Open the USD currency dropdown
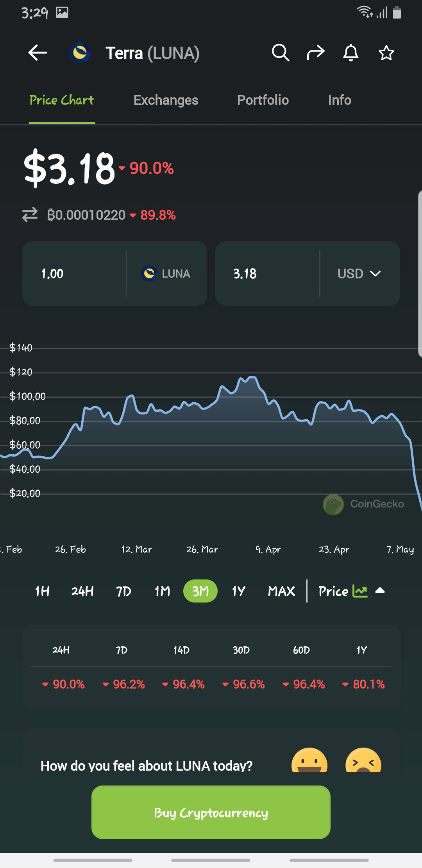Screen dimensions: 422x868 pos(359,273)
